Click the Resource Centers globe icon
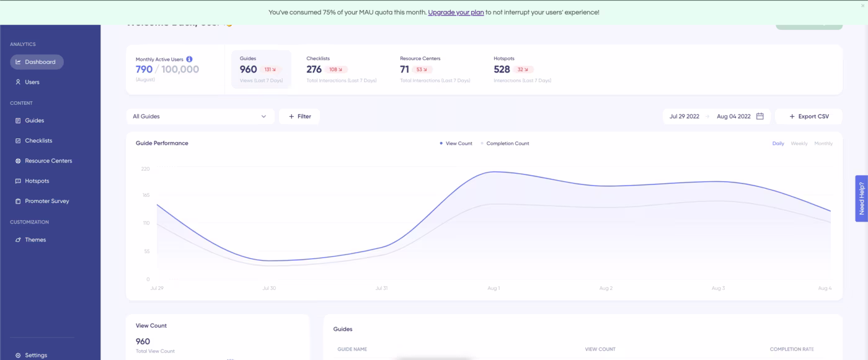 pos(18,161)
